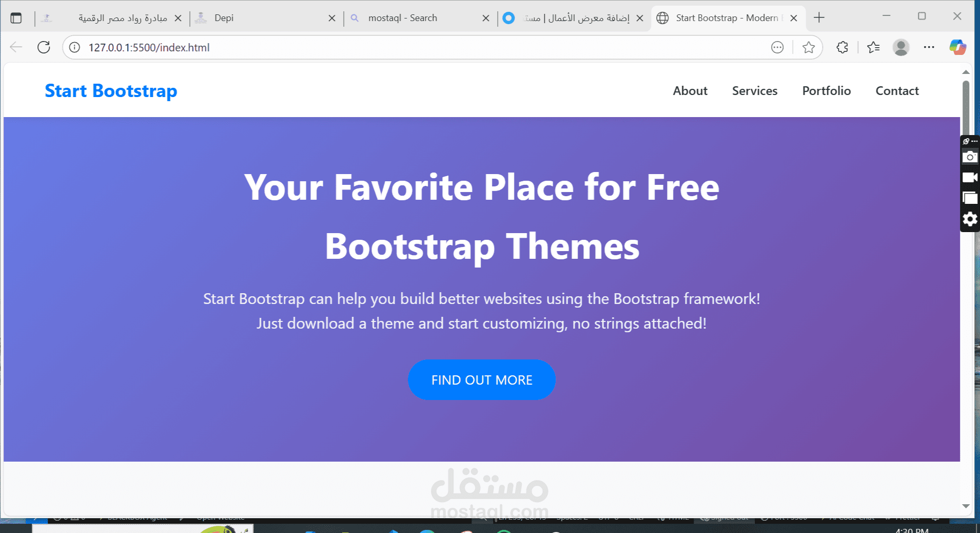The image size is (980, 533).
Task: Close the mostaql - Search tab
Action: [x=486, y=18]
